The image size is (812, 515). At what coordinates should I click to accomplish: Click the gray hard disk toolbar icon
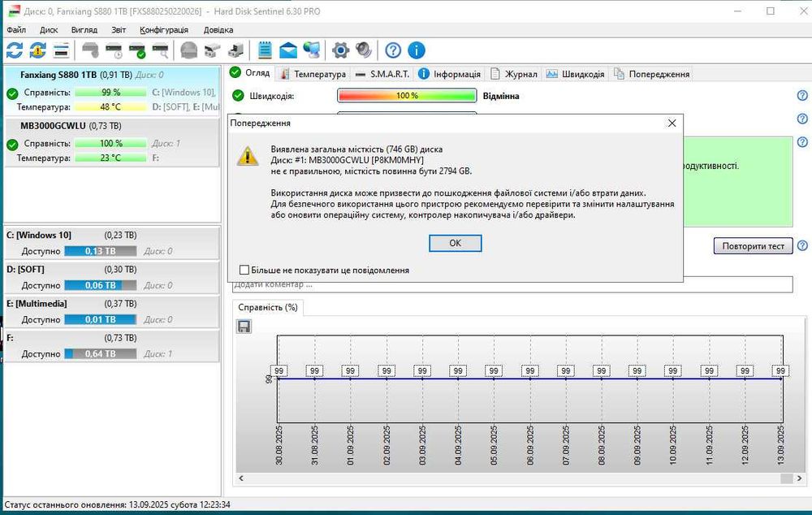[x=90, y=50]
